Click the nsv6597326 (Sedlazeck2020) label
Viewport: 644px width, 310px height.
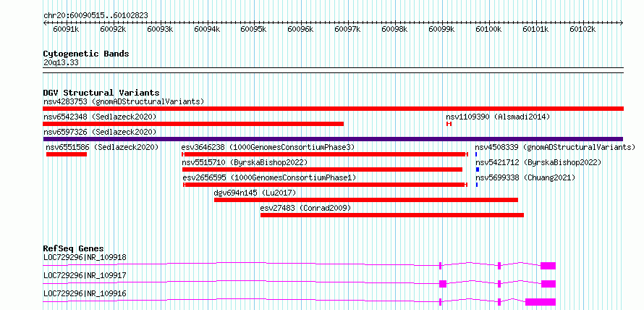[x=100, y=132]
